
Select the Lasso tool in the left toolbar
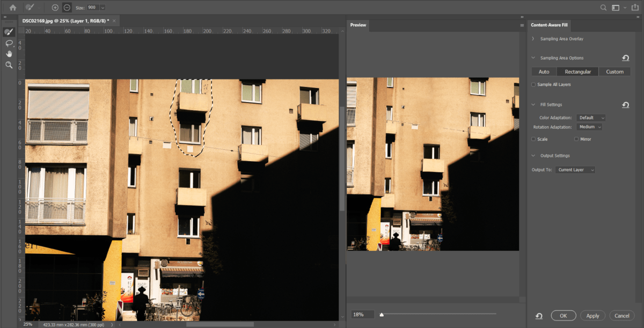click(x=9, y=42)
